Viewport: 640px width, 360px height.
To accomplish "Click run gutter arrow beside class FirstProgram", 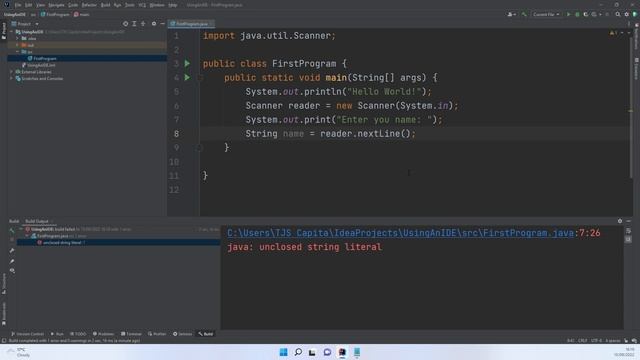I will [187, 63].
